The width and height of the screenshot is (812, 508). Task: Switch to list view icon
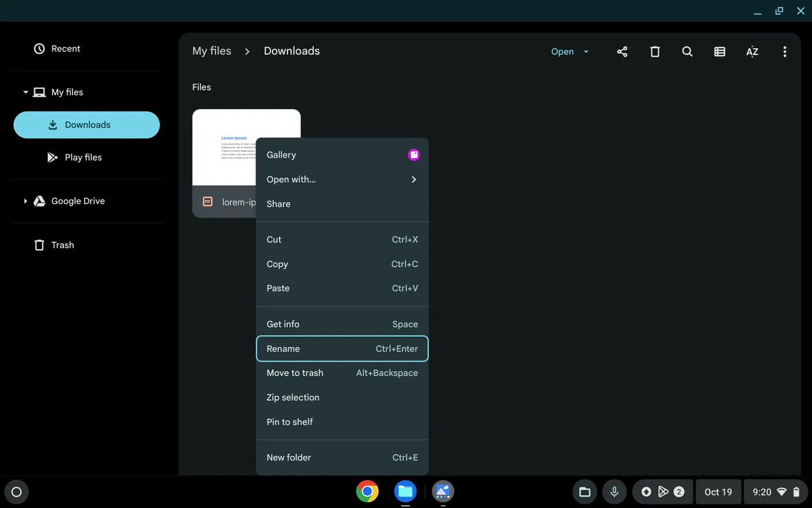(x=720, y=52)
